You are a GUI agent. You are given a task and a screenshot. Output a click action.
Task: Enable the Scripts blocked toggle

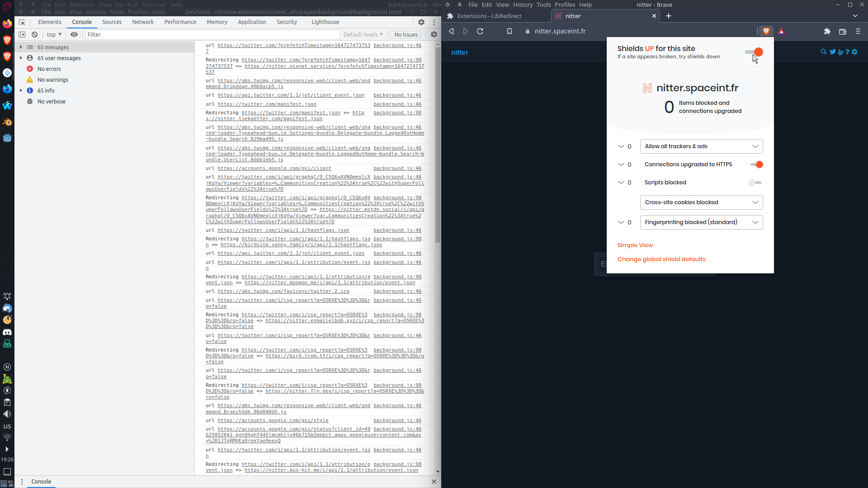pos(755,183)
